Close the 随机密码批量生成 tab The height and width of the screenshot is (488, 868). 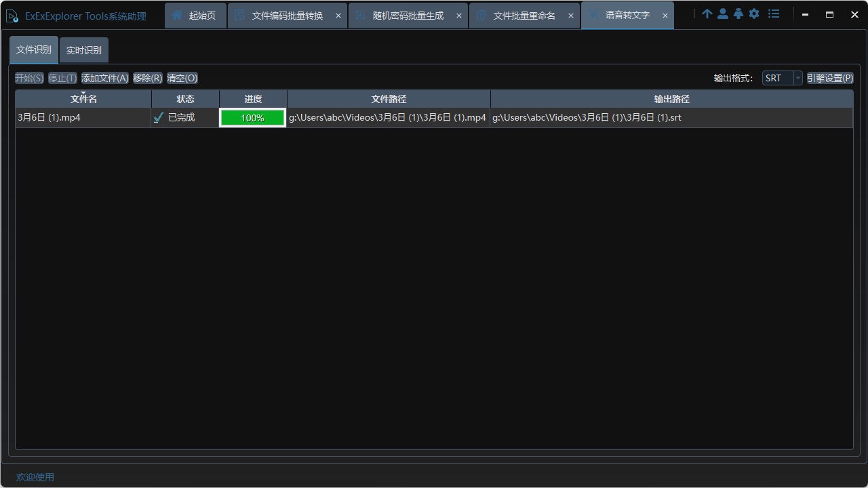click(x=458, y=14)
